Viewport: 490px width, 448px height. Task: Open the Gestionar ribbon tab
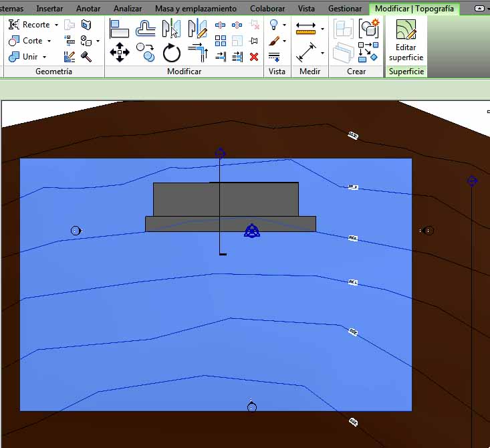tap(344, 9)
